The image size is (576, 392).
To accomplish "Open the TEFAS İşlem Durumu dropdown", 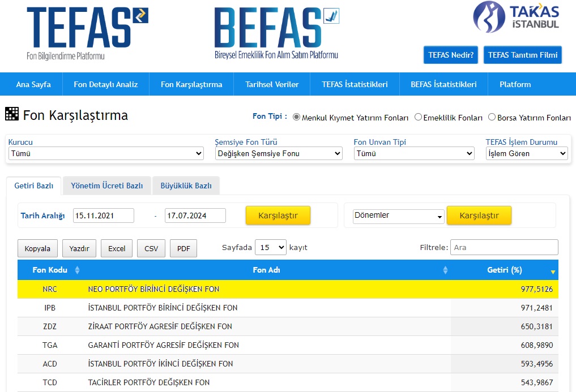I will click(x=527, y=153).
